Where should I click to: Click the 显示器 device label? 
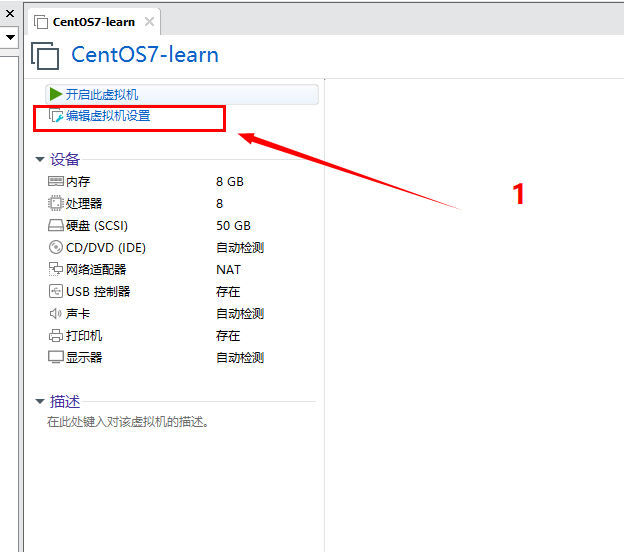tap(84, 358)
